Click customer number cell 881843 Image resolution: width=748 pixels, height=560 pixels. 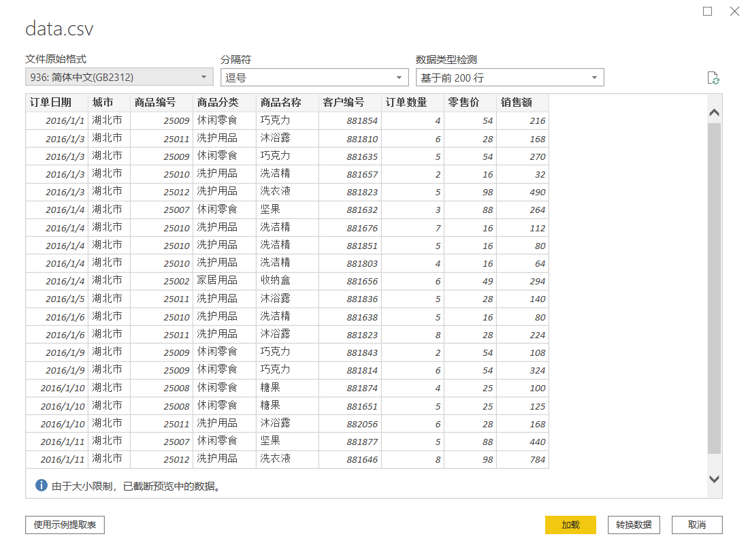click(x=350, y=352)
